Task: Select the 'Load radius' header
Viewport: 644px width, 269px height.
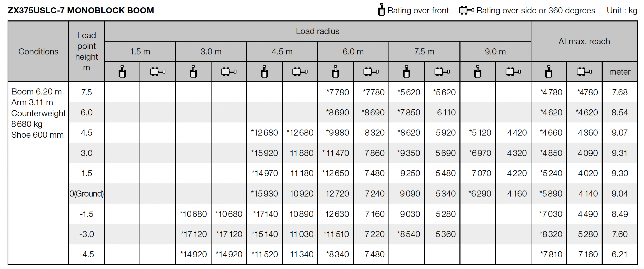Action: pos(318,31)
